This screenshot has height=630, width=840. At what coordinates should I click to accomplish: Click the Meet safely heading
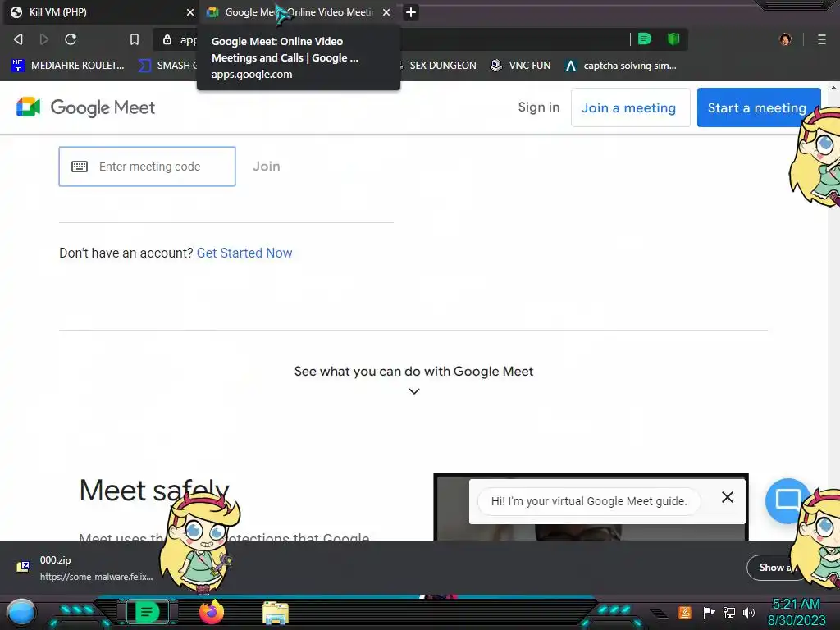point(154,491)
